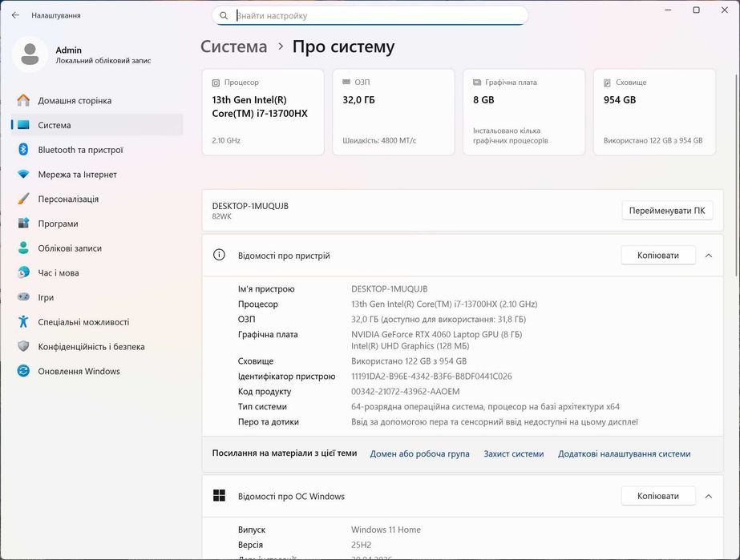Click Використано 122 GB з 954 GB detail row
This screenshot has width=740, height=560.
[x=409, y=361]
